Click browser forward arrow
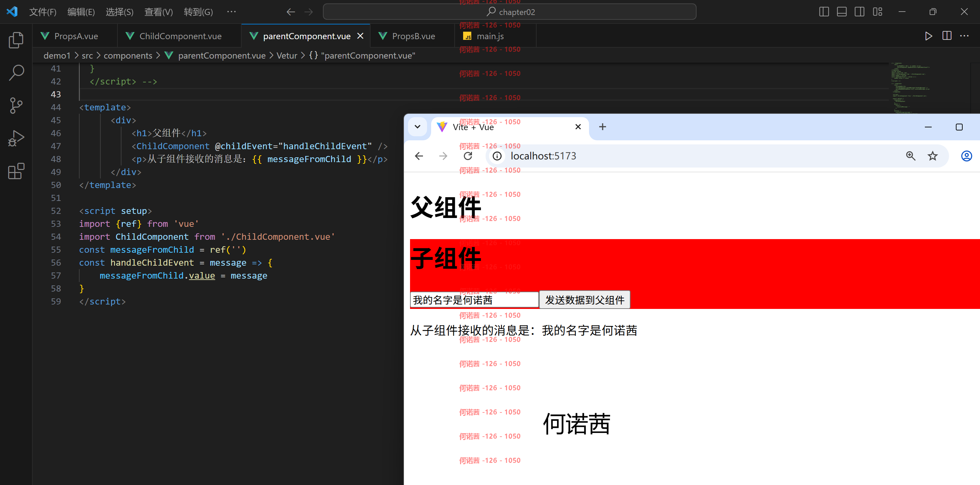Screen dimensions: 980x485 tap(443, 156)
